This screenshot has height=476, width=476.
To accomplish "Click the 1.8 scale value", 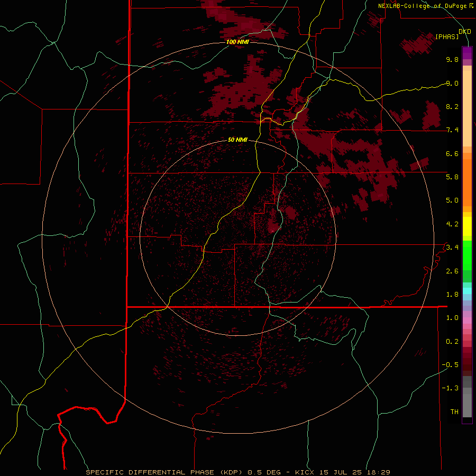I will pyautogui.click(x=452, y=295).
